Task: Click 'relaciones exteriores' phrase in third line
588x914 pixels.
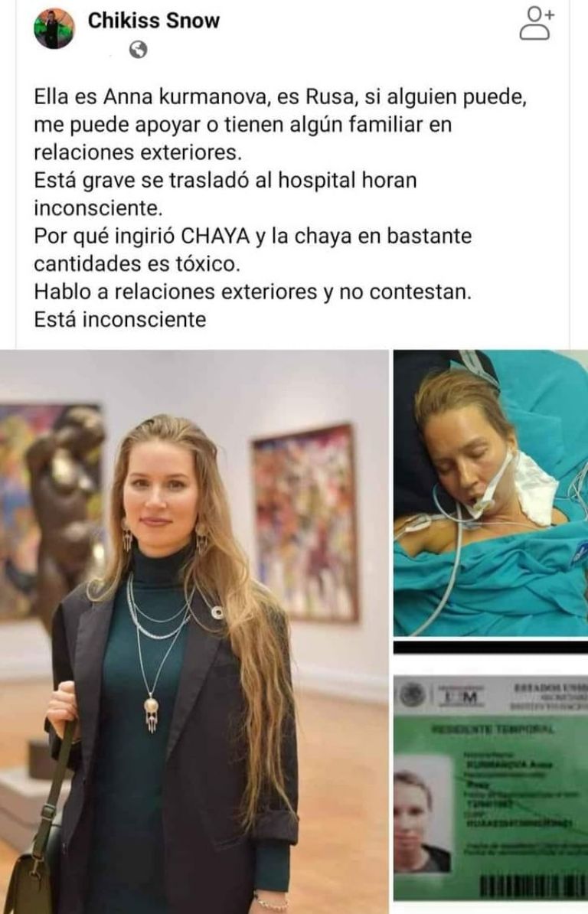Action: [x=137, y=153]
